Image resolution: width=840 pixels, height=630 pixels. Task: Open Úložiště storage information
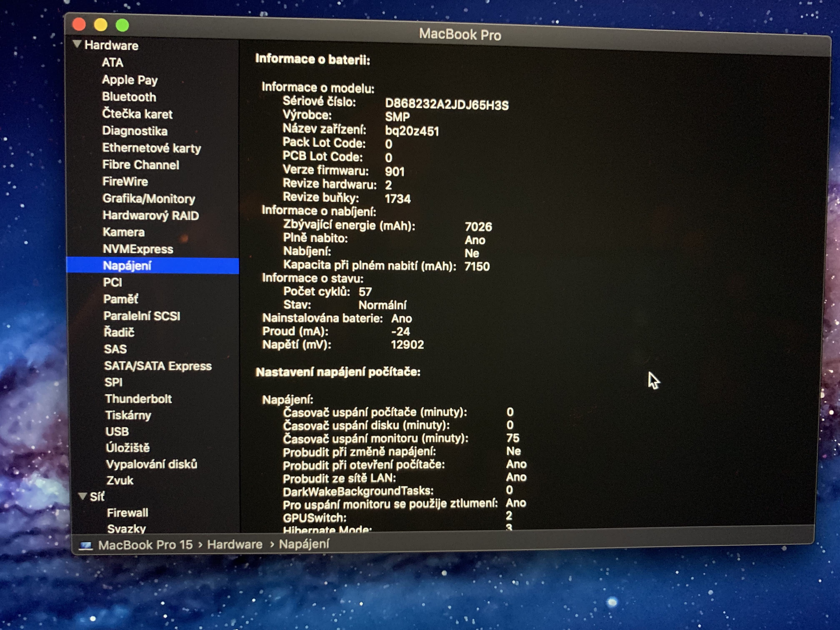(127, 448)
